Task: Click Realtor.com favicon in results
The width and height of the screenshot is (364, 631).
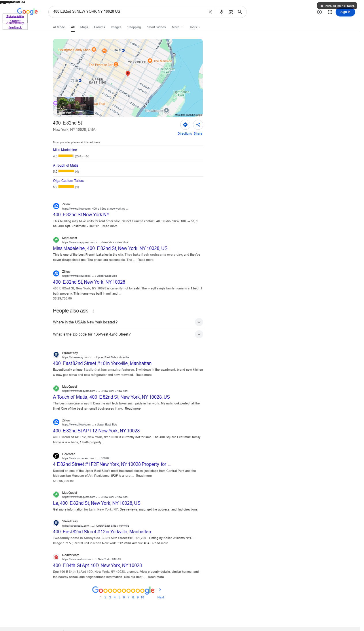Action: click(x=56, y=557)
